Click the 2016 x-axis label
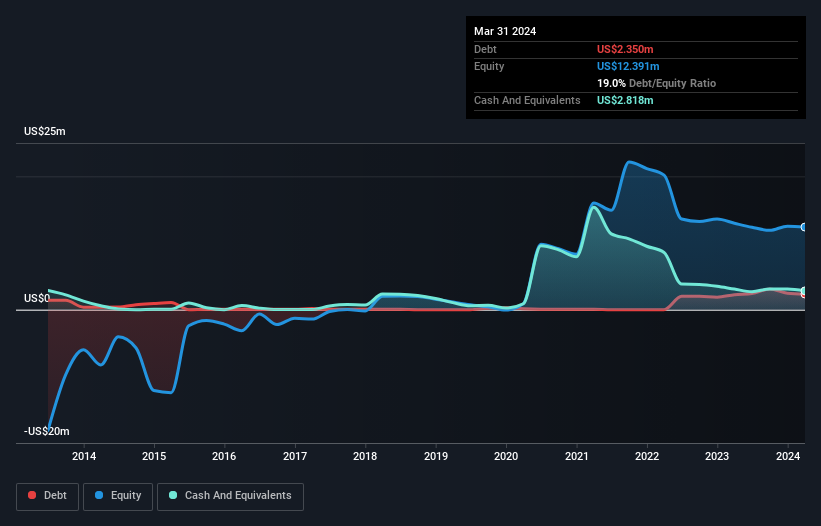The height and width of the screenshot is (526, 821). point(224,456)
